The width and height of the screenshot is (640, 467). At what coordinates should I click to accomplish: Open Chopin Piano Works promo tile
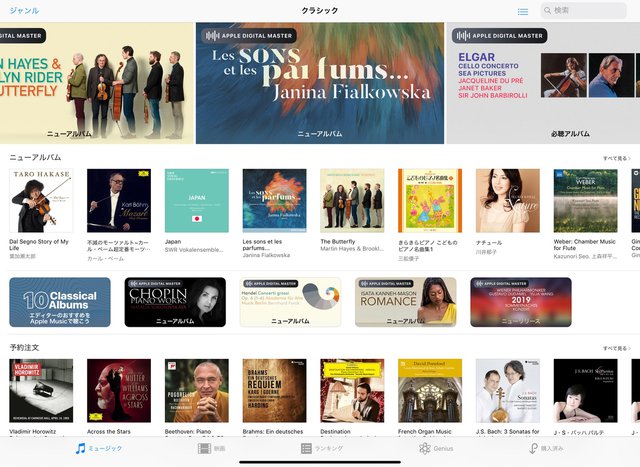(x=175, y=302)
